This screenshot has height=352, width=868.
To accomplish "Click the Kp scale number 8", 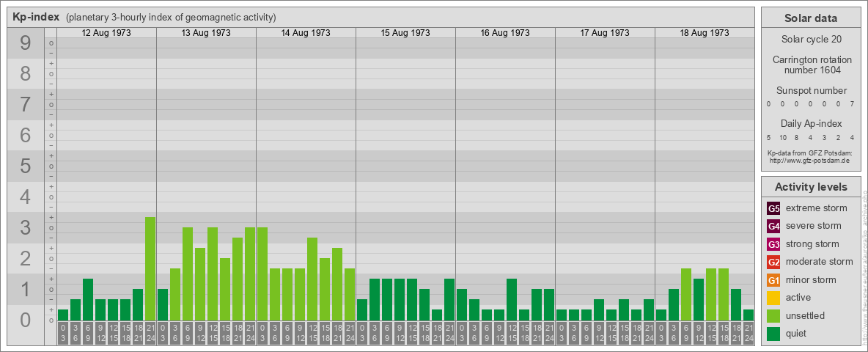I will (26, 73).
